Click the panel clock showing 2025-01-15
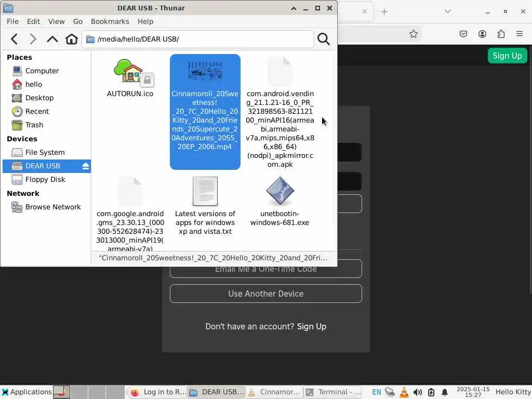This screenshot has height=399, width=532. click(473, 392)
